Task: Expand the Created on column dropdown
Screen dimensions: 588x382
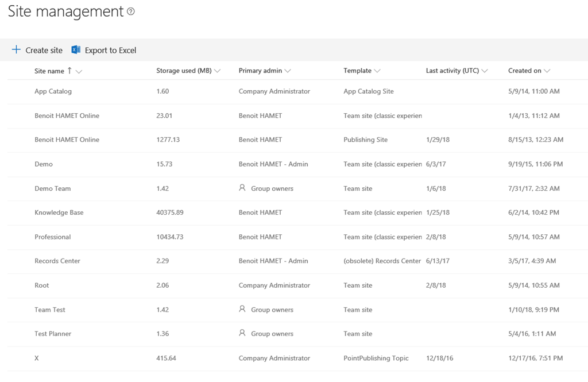Action: pos(547,71)
